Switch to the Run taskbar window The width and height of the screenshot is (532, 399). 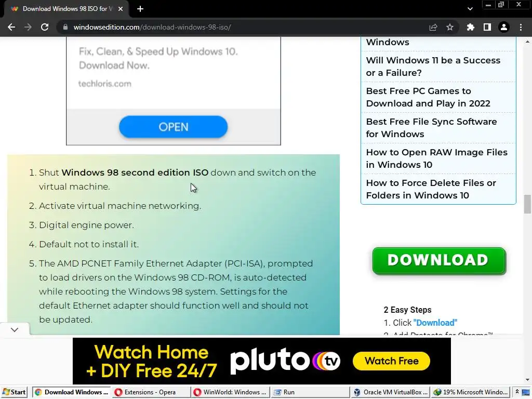(x=310, y=392)
